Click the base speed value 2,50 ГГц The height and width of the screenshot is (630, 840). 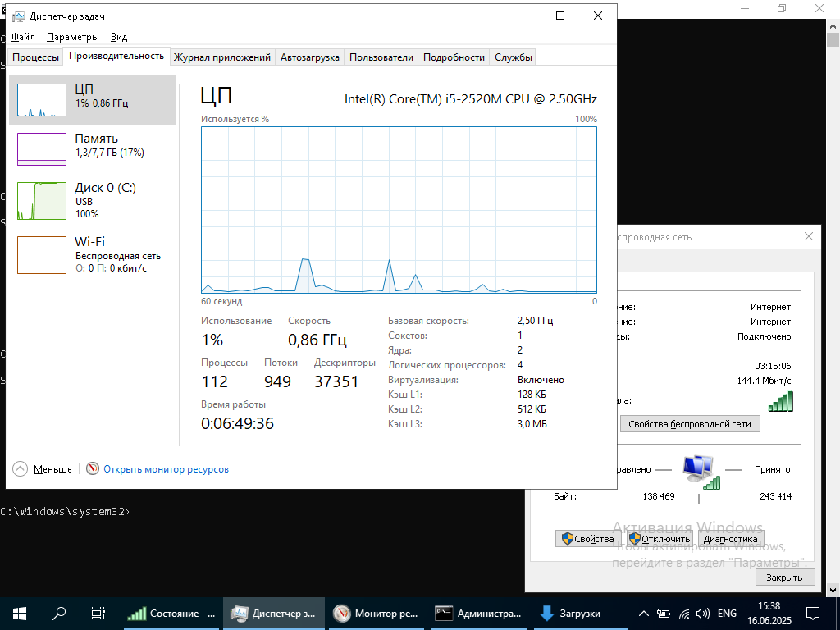point(535,321)
